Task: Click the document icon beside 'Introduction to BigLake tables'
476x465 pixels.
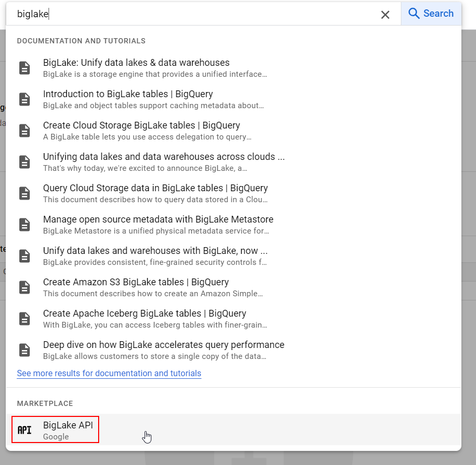Action: coord(25,99)
